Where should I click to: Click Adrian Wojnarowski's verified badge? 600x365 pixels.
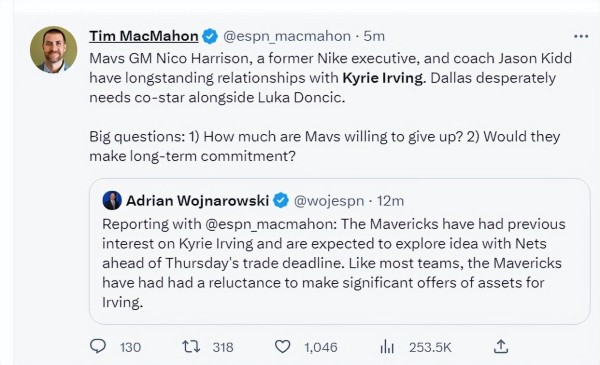281,200
